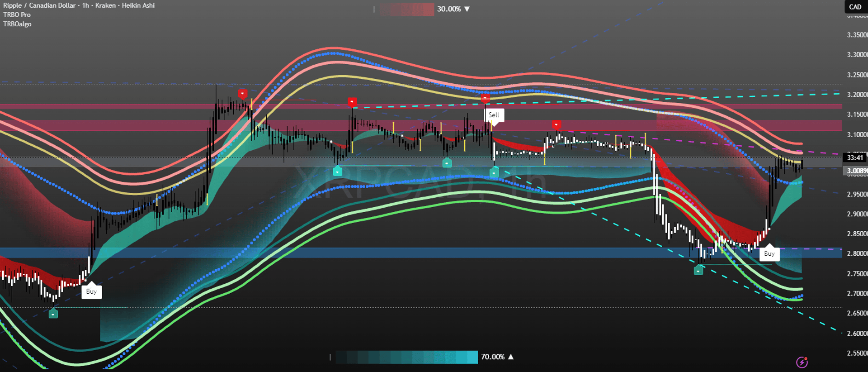Click the 2.7500 price axis label

point(857,274)
